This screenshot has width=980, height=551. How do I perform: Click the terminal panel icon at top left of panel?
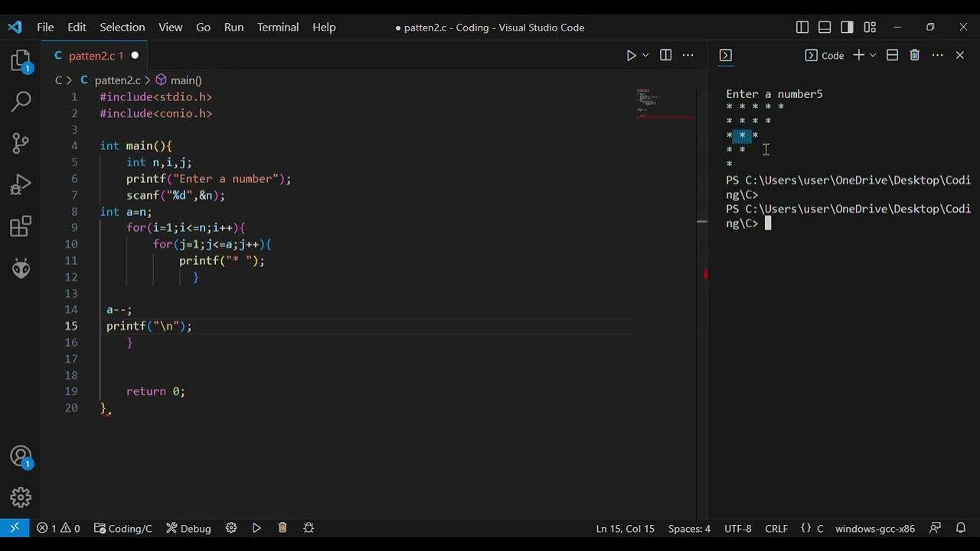pos(726,55)
